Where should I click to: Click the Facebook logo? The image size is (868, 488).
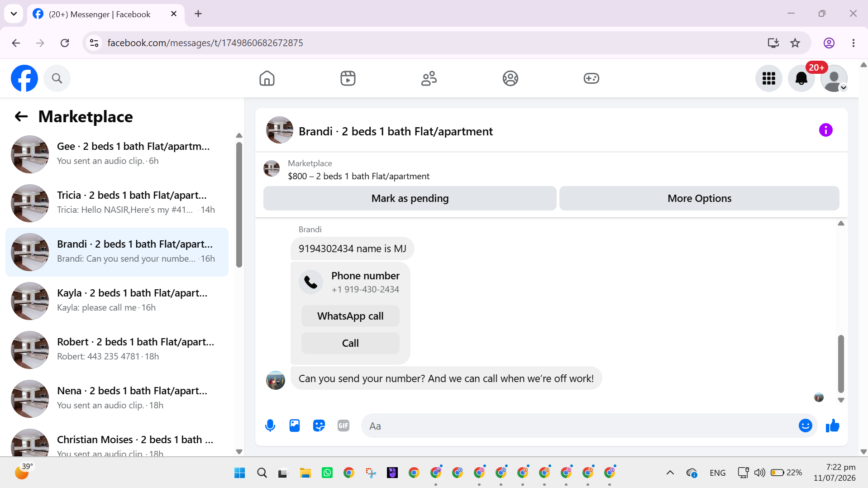[24, 78]
